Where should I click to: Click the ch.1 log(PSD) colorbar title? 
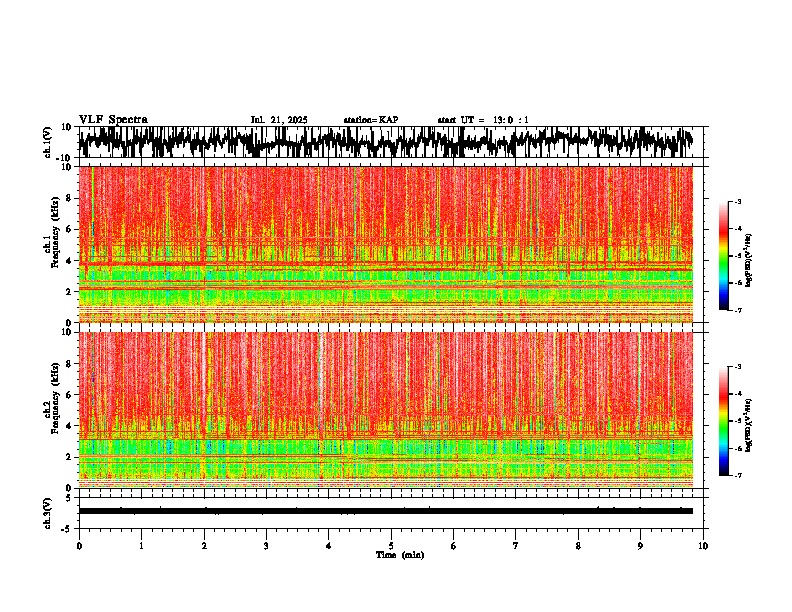pos(749,260)
